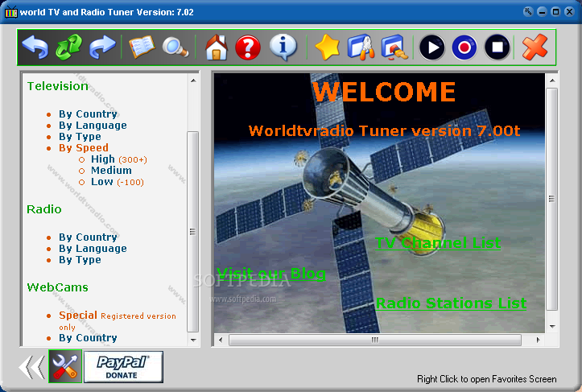582x392 pixels.
Task: Click title bar skin options icon
Action: click(528, 11)
